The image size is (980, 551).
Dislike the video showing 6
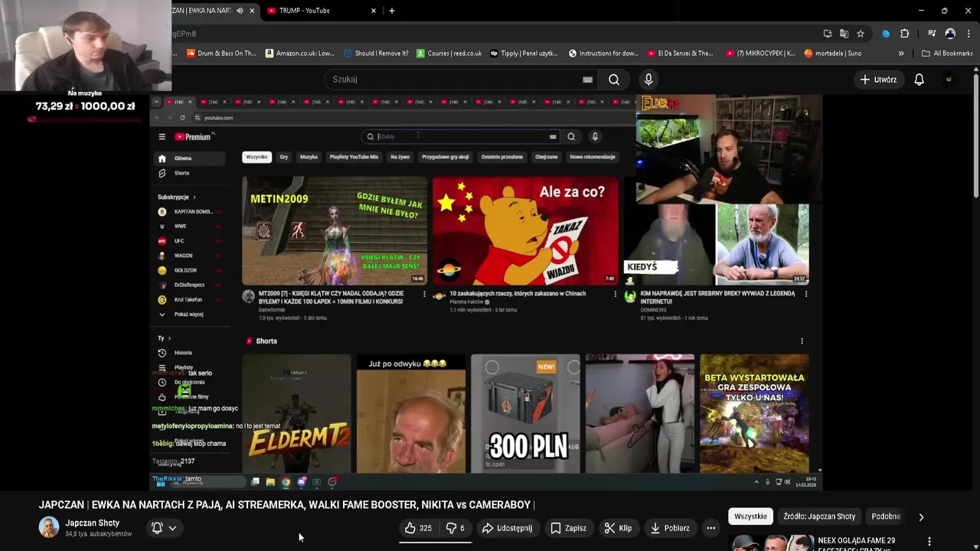pos(456,528)
